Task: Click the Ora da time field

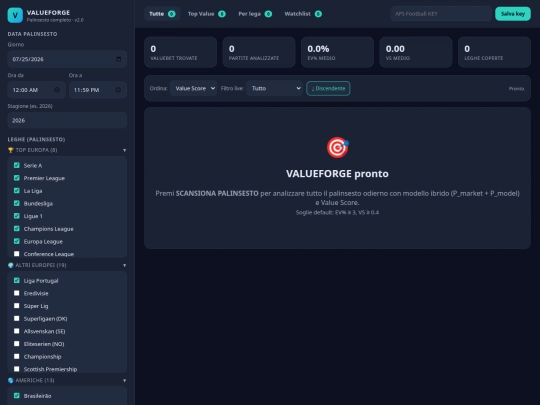Action: [x=37, y=90]
